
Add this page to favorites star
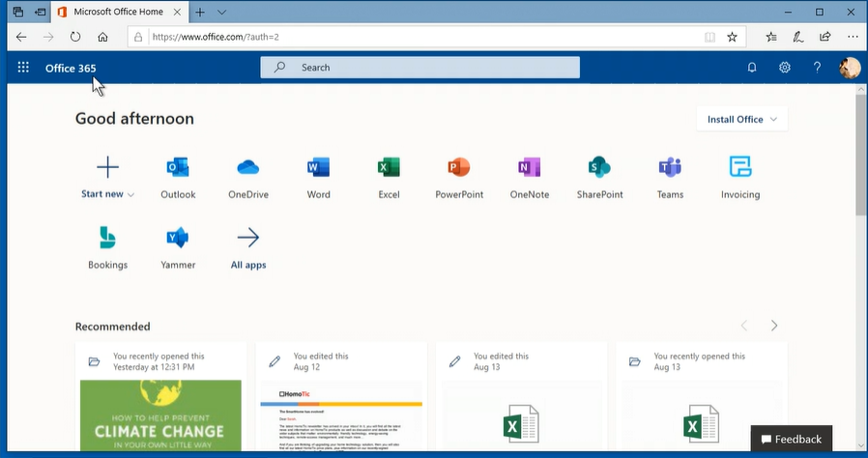click(732, 37)
